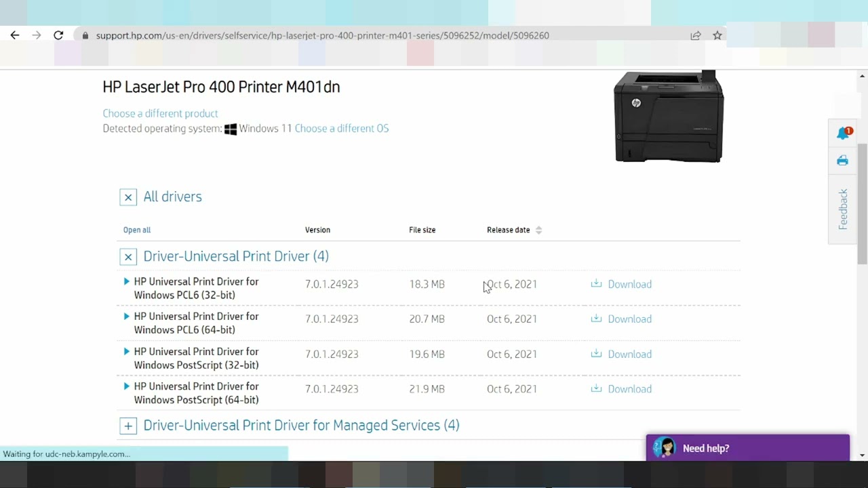This screenshot has width=868, height=488.
Task: Click the Release date column header text
Action: (x=508, y=230)
